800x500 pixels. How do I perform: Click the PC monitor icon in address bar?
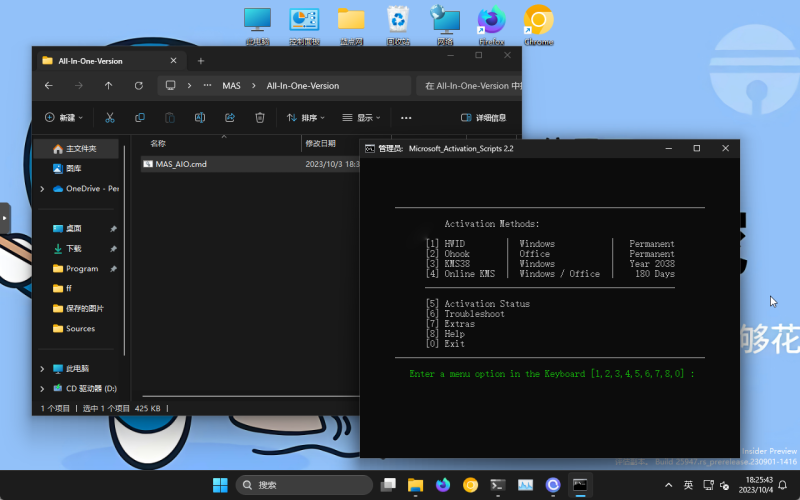coord(170,85)
